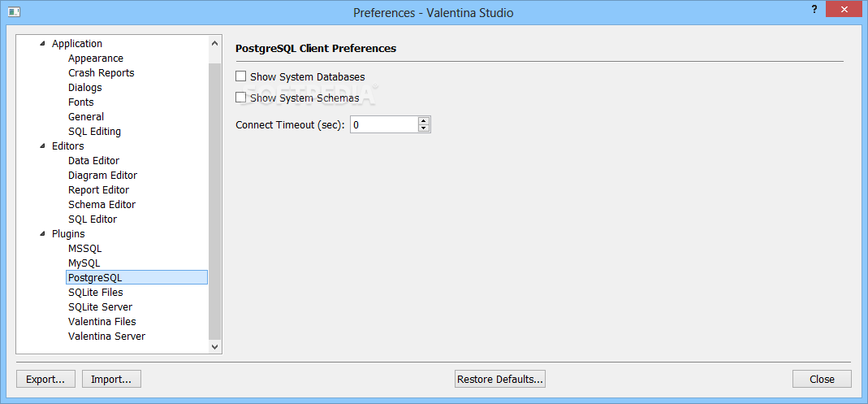Increase Connect Timeout with up arrow
Viewport: 868px width, 404px height.
pyautogui.click(x=424, y=121)
